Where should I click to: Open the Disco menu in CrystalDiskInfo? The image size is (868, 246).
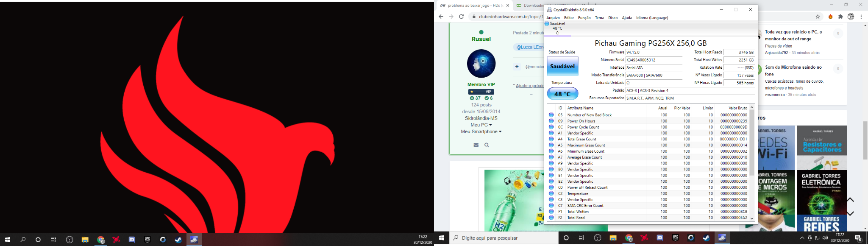(x=613, y=18)
